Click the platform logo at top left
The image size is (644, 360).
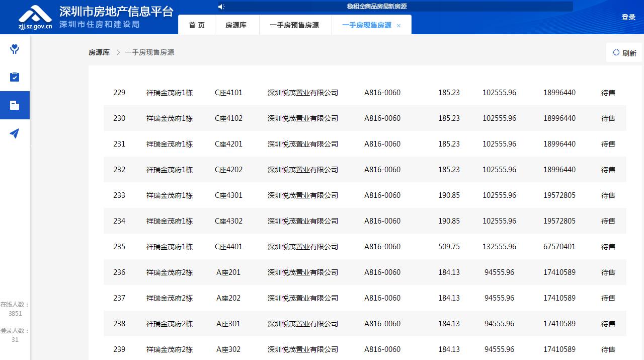click(x=35, y=17)
